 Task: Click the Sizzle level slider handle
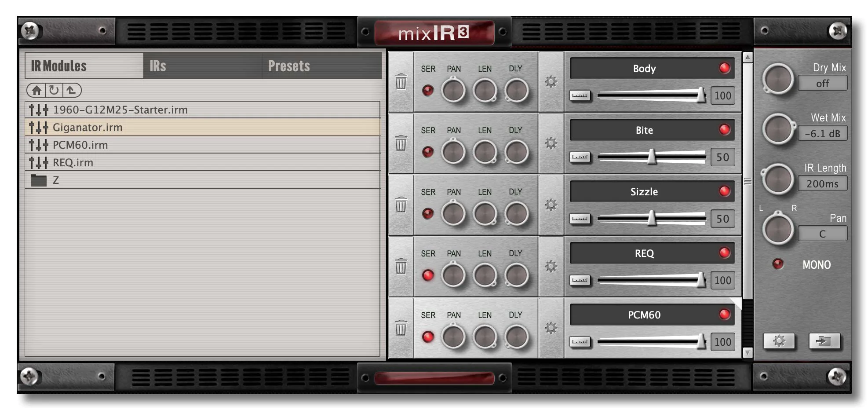tap(652, 218)
